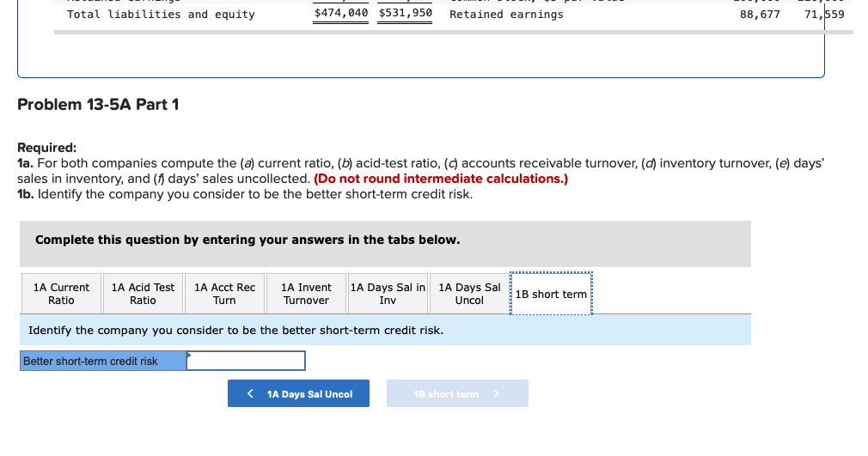Click the $531,950 total liabilities value

(x=406, y=13)
